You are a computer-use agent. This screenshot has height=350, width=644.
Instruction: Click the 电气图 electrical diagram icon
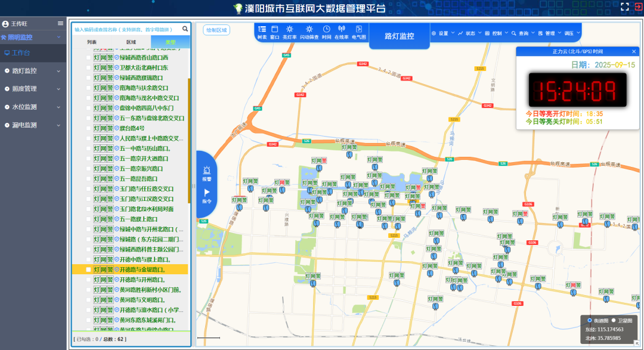point(359,29)
